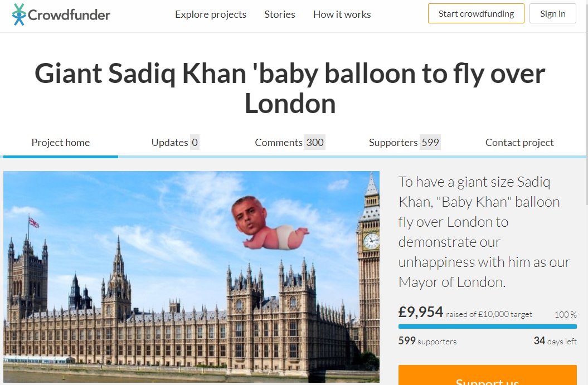Click the orange Support us button

(x=487, y=375)
